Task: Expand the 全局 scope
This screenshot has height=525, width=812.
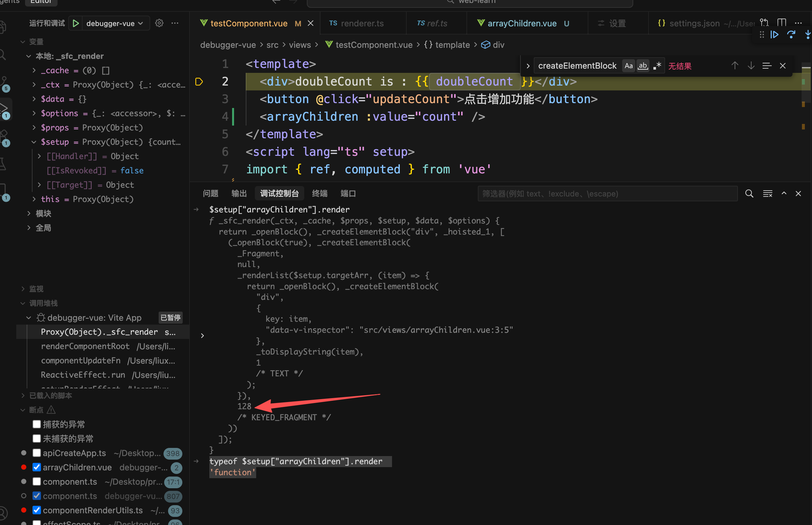Action: click(29, 228)
